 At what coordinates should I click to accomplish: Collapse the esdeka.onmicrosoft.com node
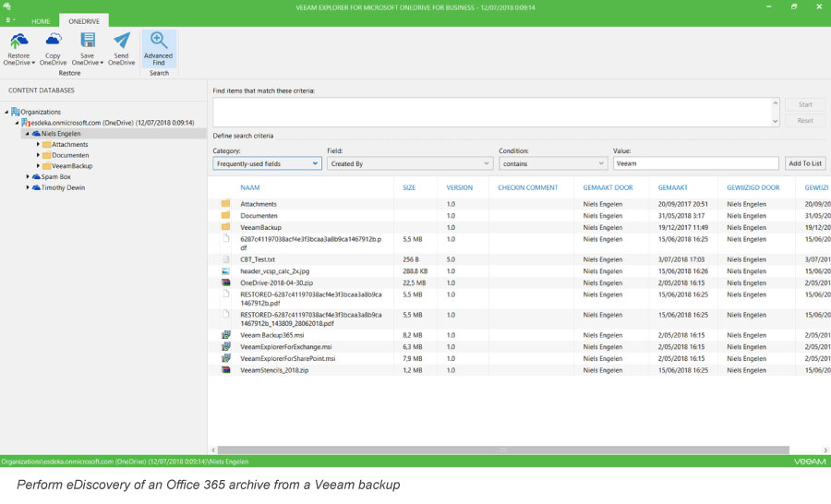[17, 123]
